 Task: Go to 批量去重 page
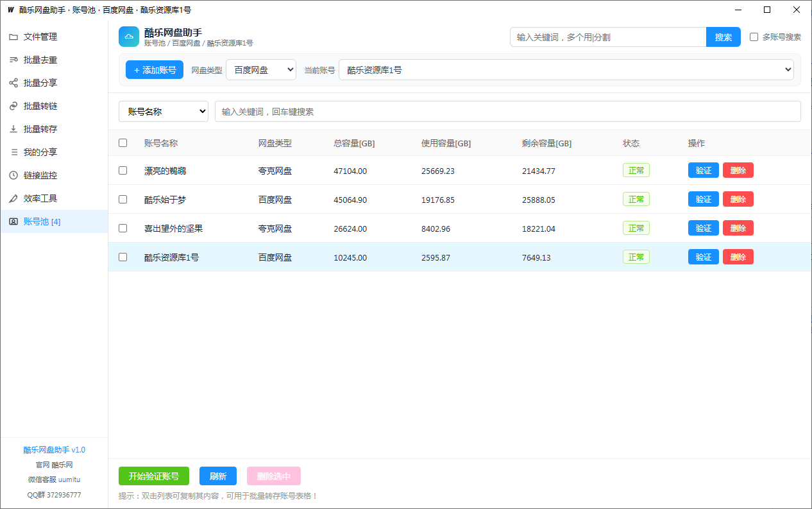(x=54, y=60)
